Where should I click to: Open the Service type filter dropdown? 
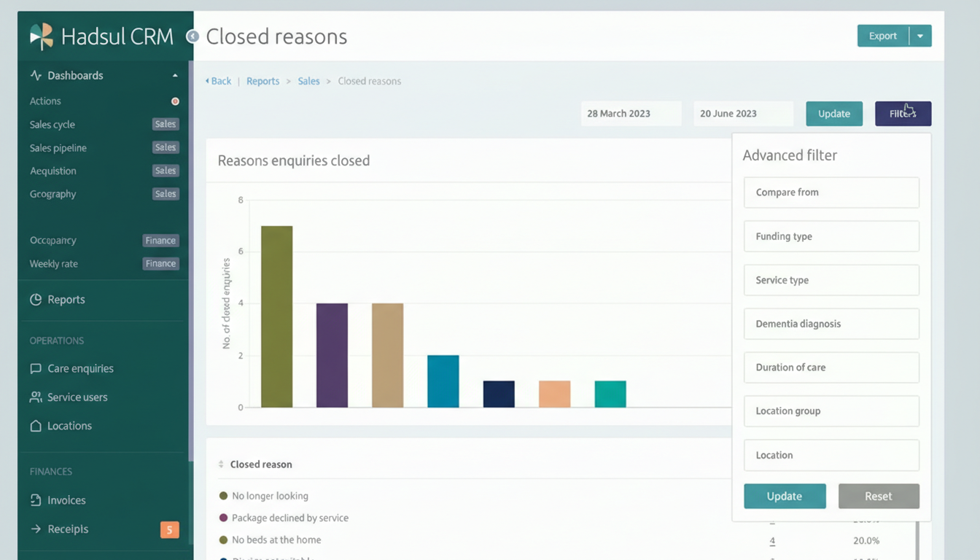click(831, 280)
